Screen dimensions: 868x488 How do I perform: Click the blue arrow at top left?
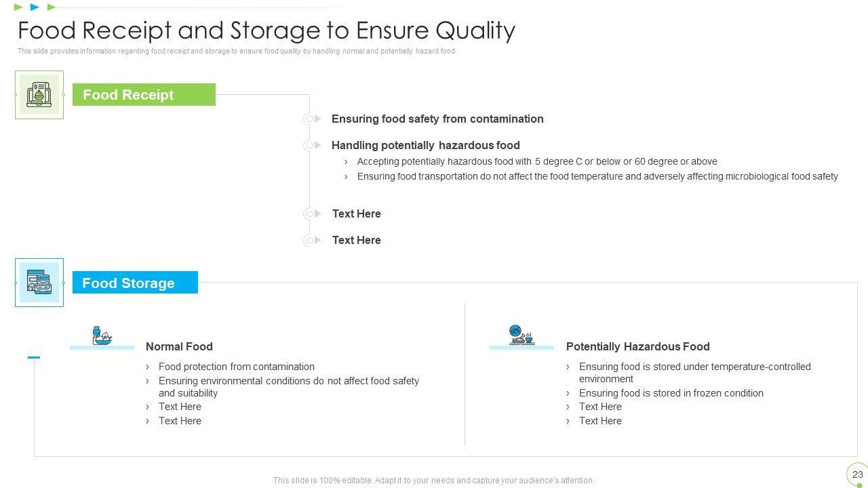click(x=35, y=7)
